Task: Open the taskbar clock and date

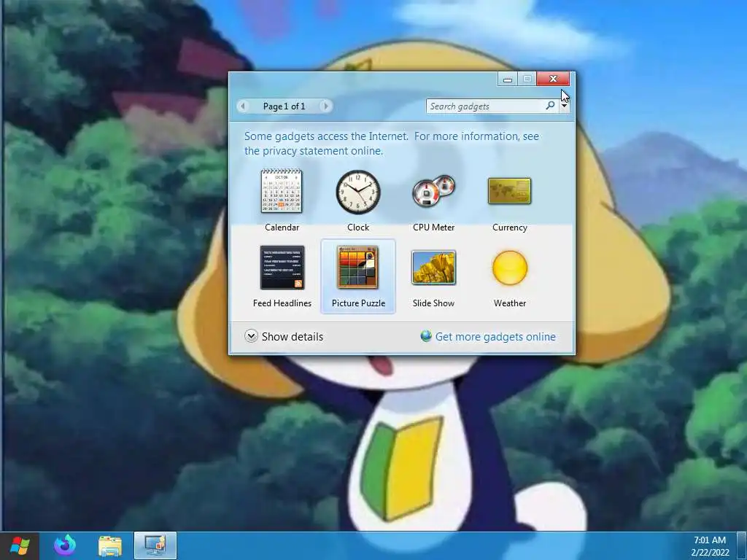Action: pyautogui.click(x=710, y=546)
